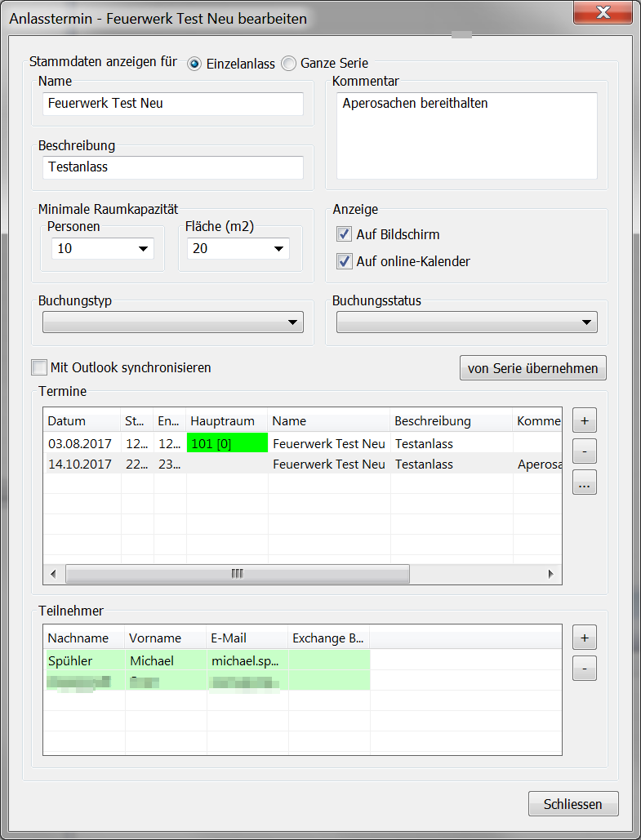Select the Einzelanlass radio button
The image size is (641, 840).
(x=194, y=64)
